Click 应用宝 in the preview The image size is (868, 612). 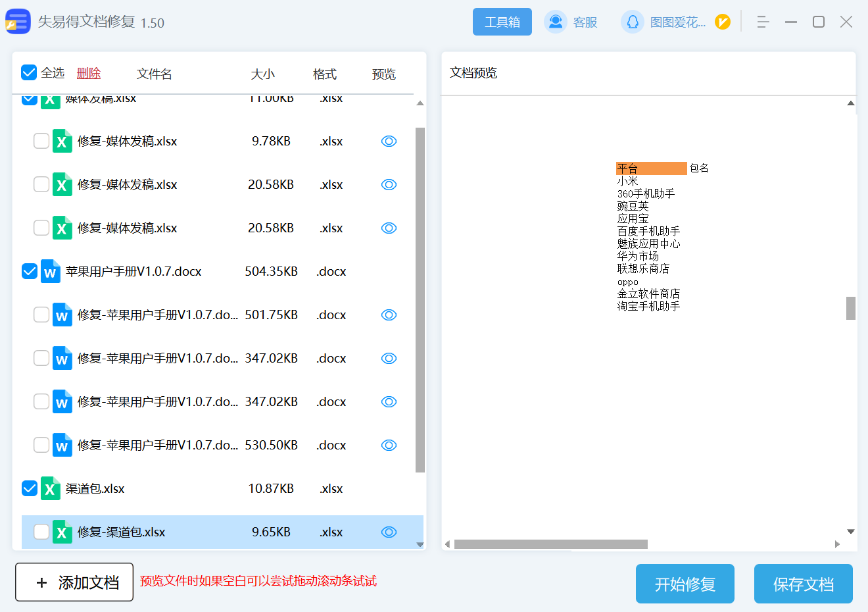(x=633, y=218)
